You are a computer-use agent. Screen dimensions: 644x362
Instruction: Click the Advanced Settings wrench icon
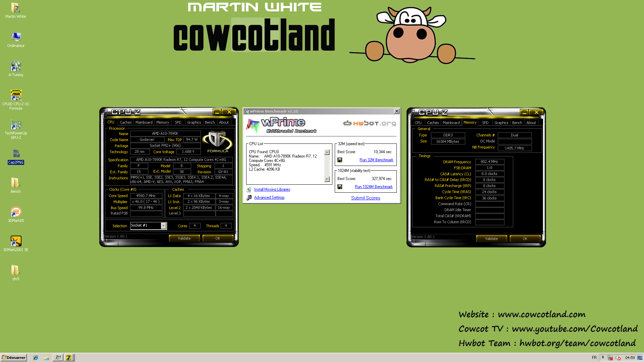pyautogui.click(x=249, y=198)
